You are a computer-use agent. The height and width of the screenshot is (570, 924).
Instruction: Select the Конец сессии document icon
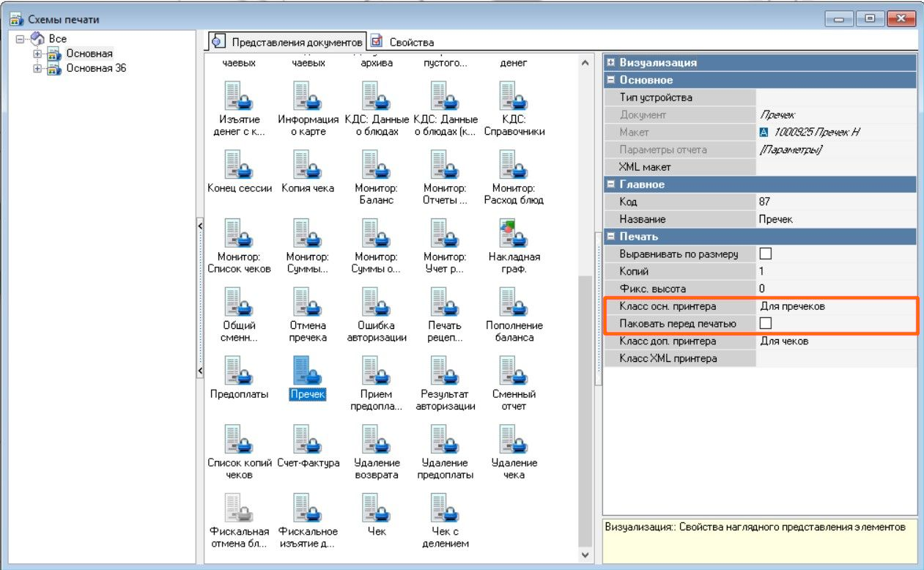[239, 165]
